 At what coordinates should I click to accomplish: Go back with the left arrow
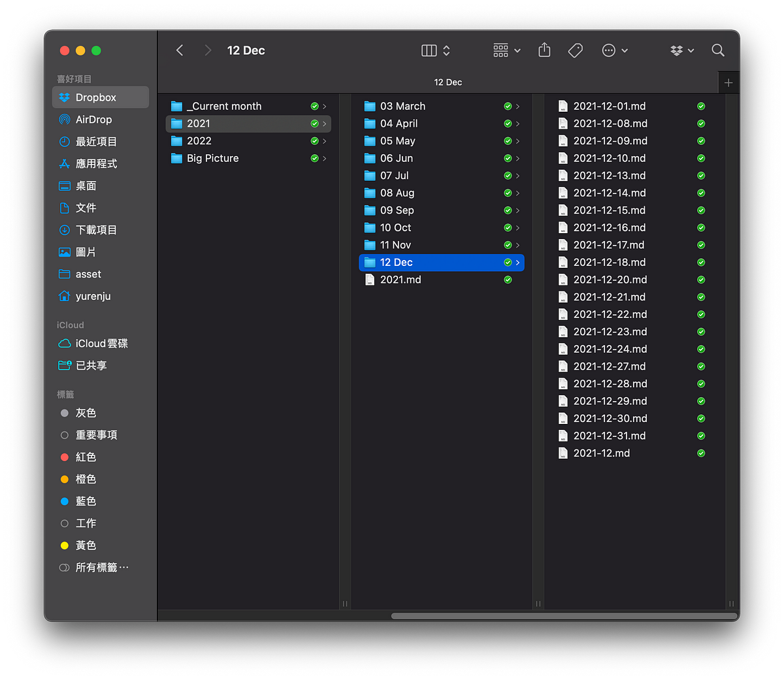point(180,50)
